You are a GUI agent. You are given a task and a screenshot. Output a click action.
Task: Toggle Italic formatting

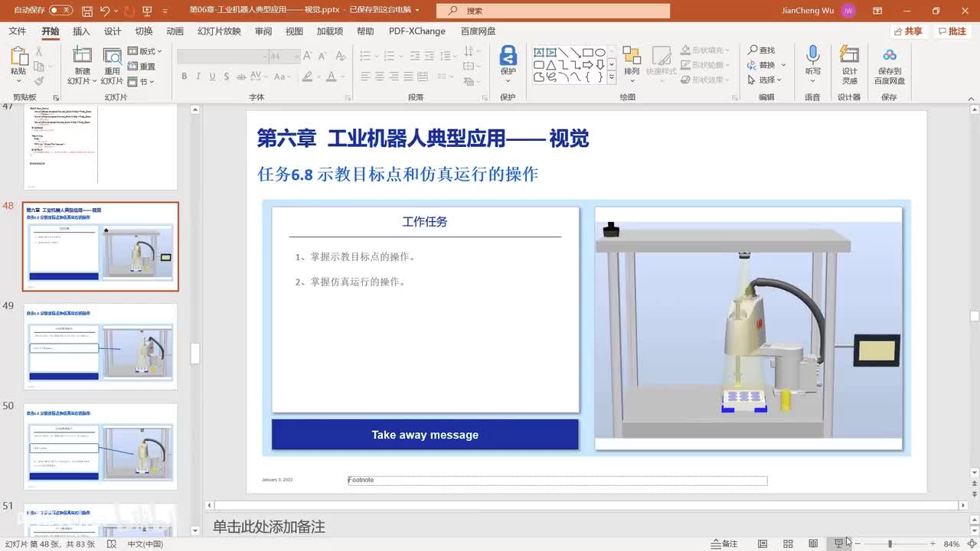pos(198,77)
